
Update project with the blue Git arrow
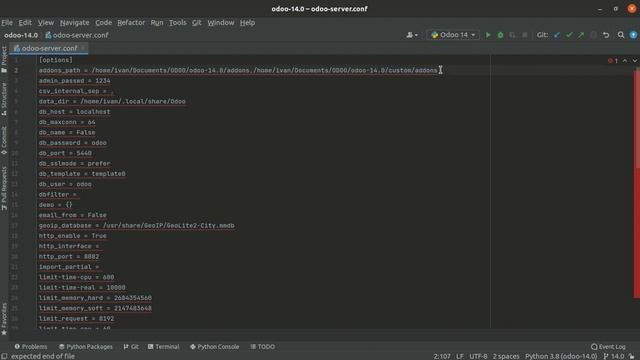pyautogui.click(x=557, y=35)
